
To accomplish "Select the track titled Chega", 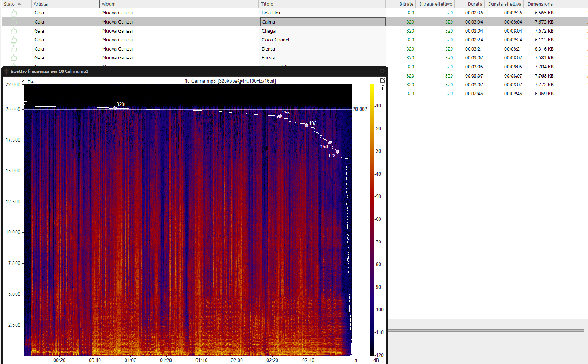I will click(269, 31).
